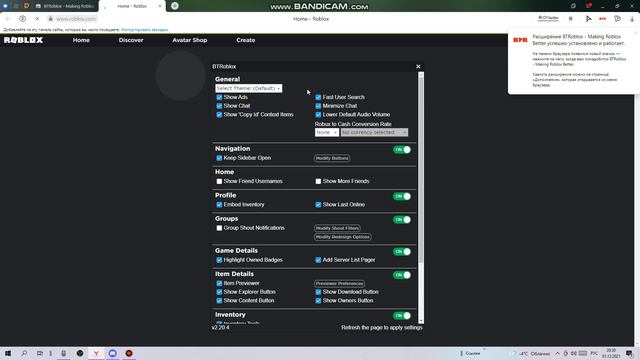Open Windows taskbar search
The image size is (640, 360).
24,353
